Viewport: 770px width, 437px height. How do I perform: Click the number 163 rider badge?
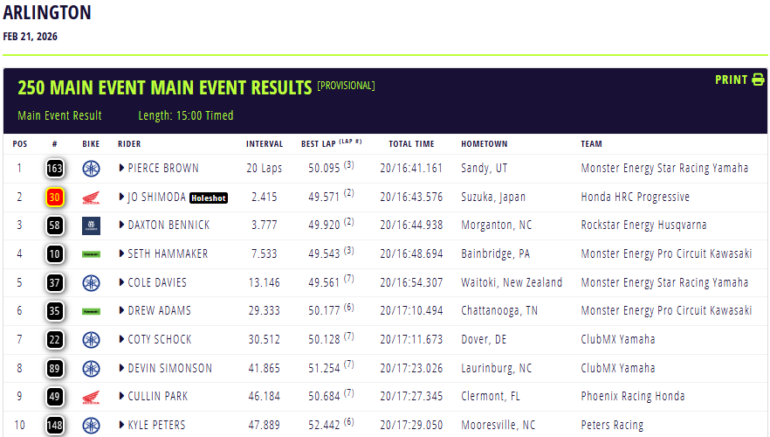54,169
